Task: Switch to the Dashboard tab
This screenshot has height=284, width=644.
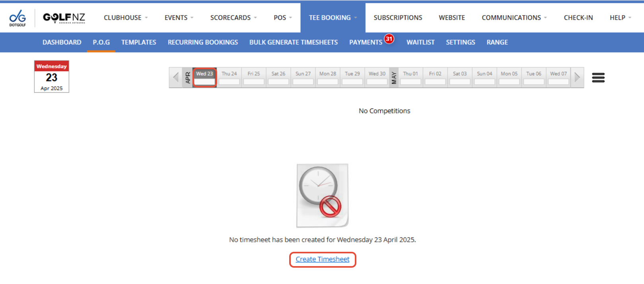Action: click(x=62, y=42)
